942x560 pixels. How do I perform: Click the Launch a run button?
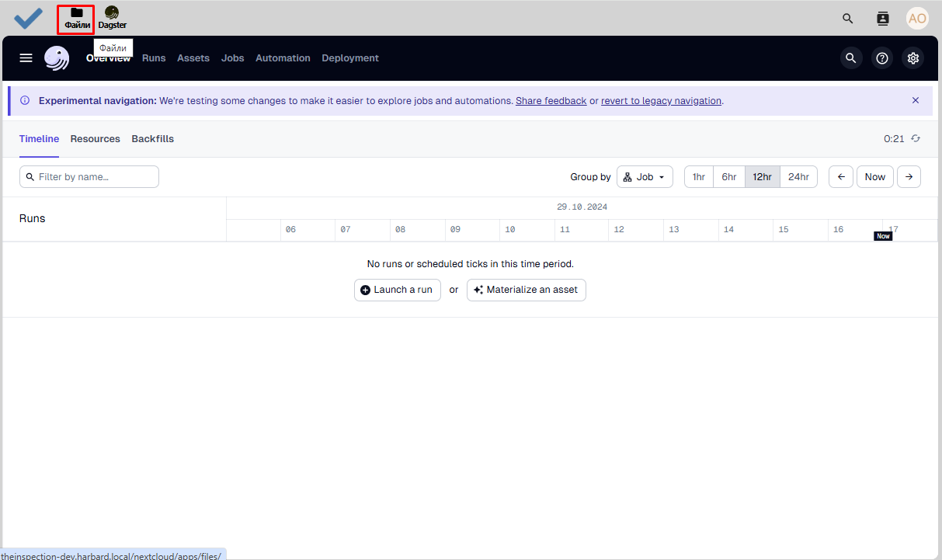(397, 290)
